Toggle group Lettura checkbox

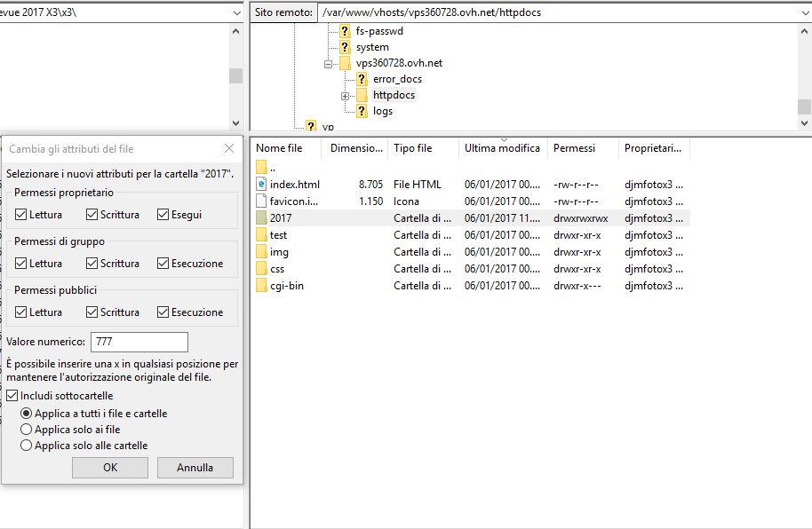click(x=20, y=264)
